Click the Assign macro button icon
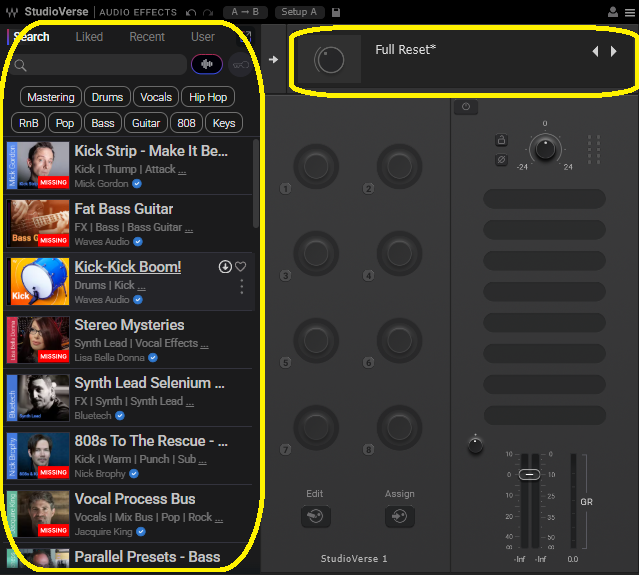Screen dimensions: 639x575 pos(399,516)
